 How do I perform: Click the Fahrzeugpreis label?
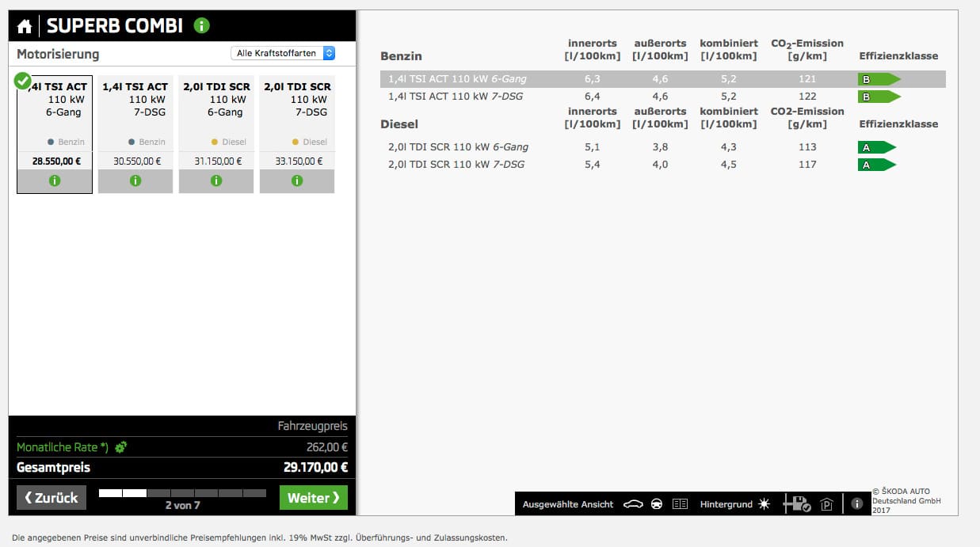tap(312, 426)
